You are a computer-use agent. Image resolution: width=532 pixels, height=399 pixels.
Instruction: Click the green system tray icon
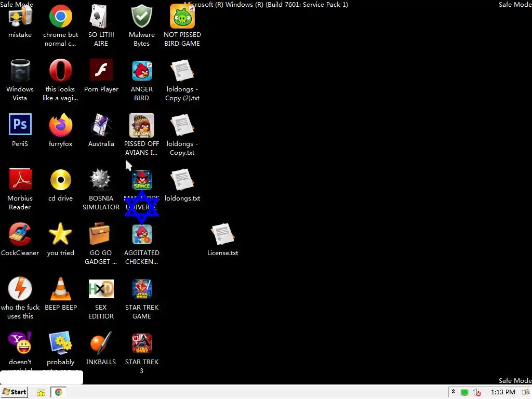464,393
